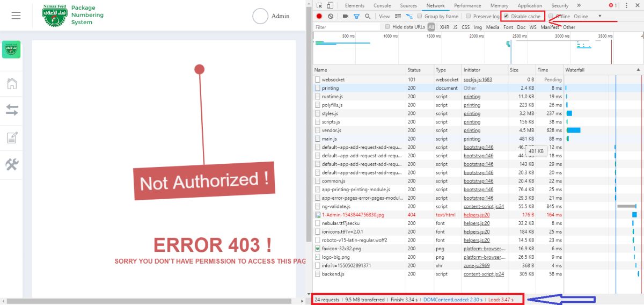Open network search magnifier icon
Viewport: 644px width, 305px height.
368,16
